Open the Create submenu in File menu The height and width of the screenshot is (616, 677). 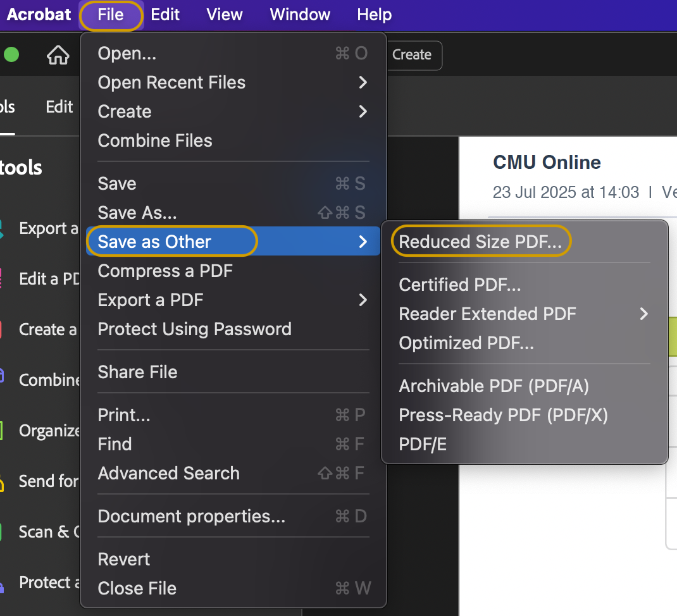(x=125, y=111)
